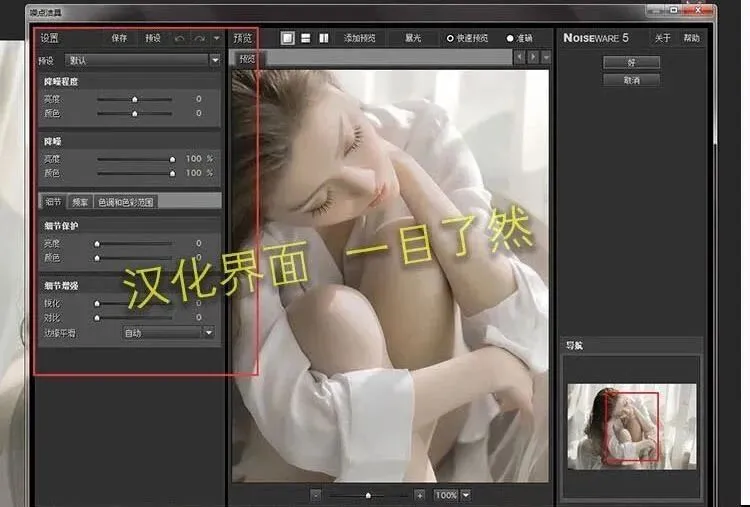Select the single preview layout icon
The height and width of the screenshot is (507, 750).
point(287,38)
